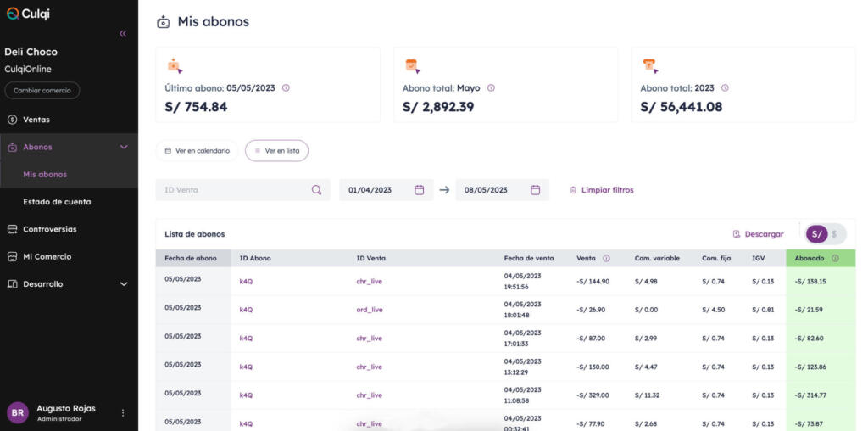Click the info icon next to Venta column
This screenshot has height=431, width=868.
coord(606,258)
